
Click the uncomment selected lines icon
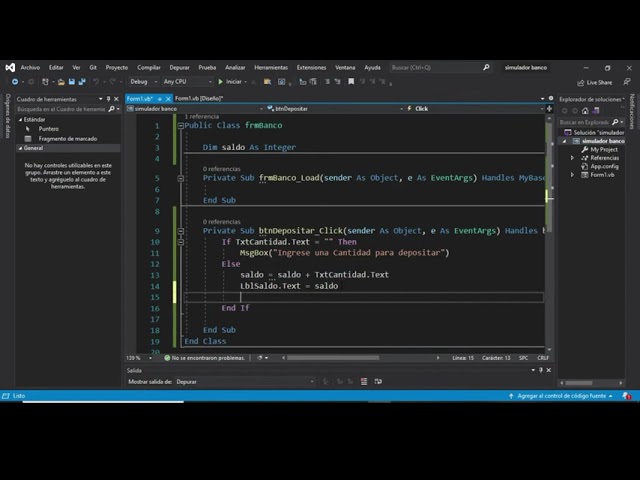click(x=338, y=82)
